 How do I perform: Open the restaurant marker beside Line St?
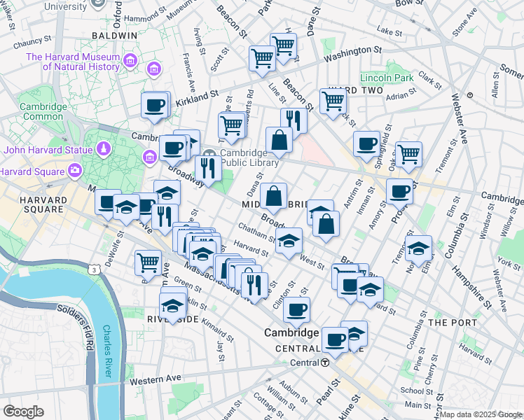pyautogui.click(x=294, y=120)
